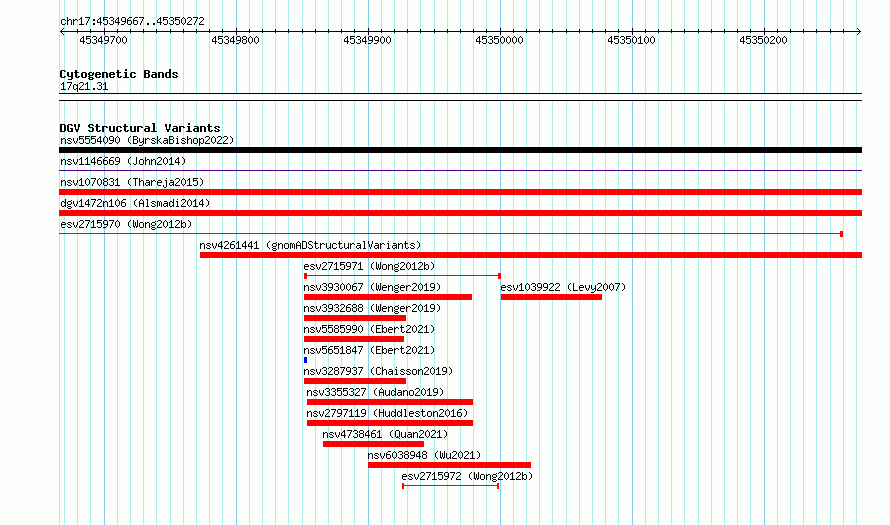890x525 pixels.
Task: Click ruler position 45349700
Action: [103, 40]
